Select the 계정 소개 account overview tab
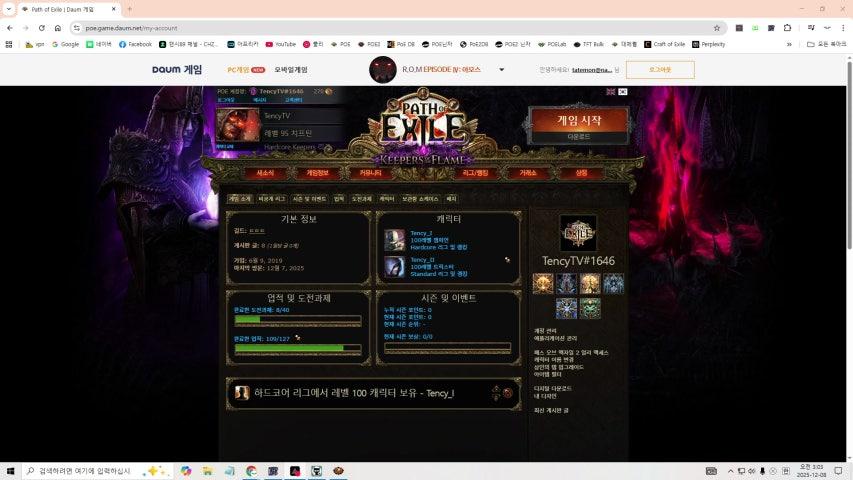This screenshot has height=480, width=853. 240,199
